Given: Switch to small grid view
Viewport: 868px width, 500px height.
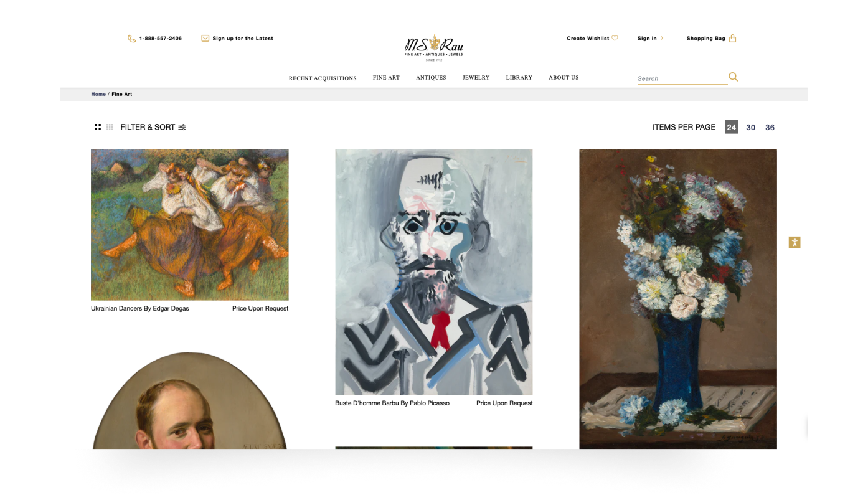Looking at the screenshot, I should (x=110, y=127).
